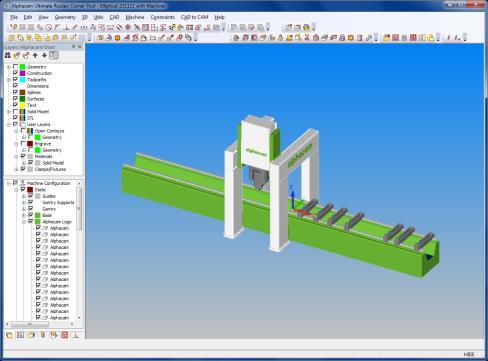Expand the Clamps/Fixtures node

[16, 169]
